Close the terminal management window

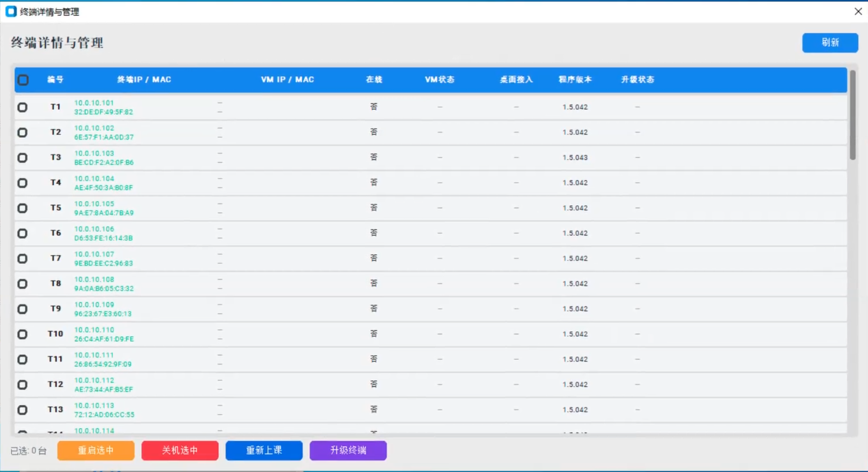click(858, 11)
